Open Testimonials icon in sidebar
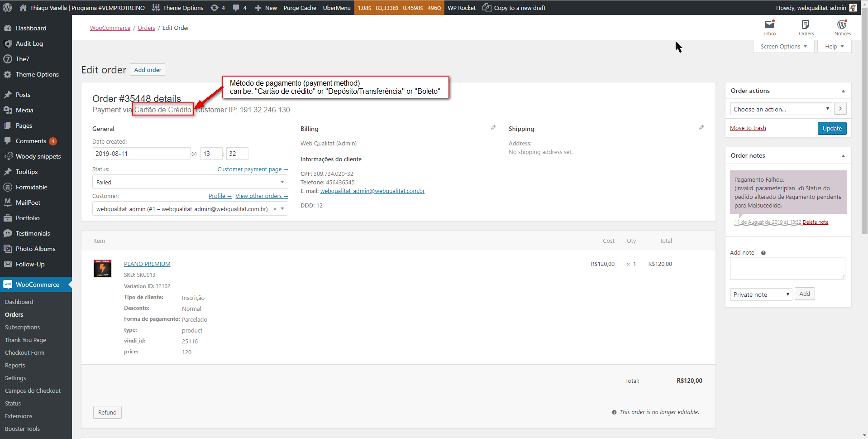Viewport: 868px width, 439px height. [x=8, y=233]
